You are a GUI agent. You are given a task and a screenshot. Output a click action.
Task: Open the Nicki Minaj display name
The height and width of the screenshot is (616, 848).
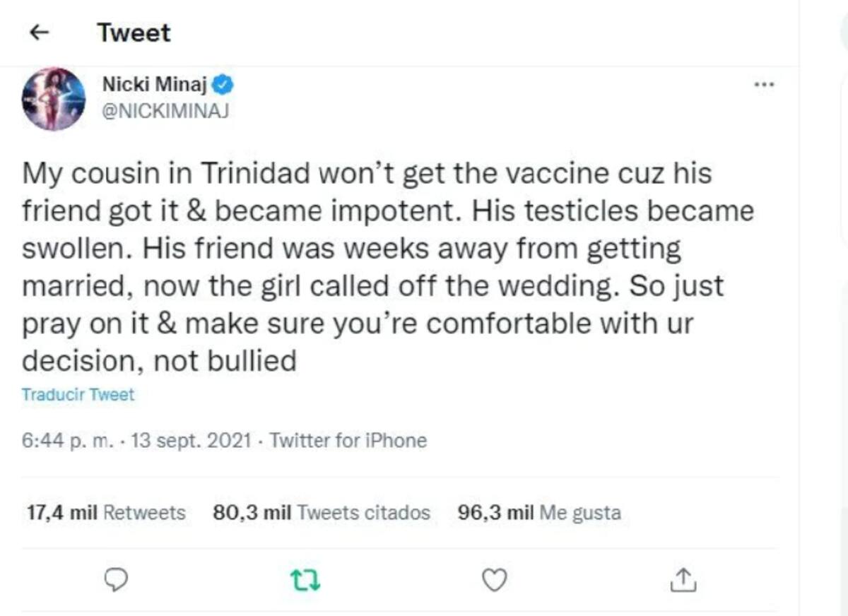pyautogui.click(x=154, y=85)
